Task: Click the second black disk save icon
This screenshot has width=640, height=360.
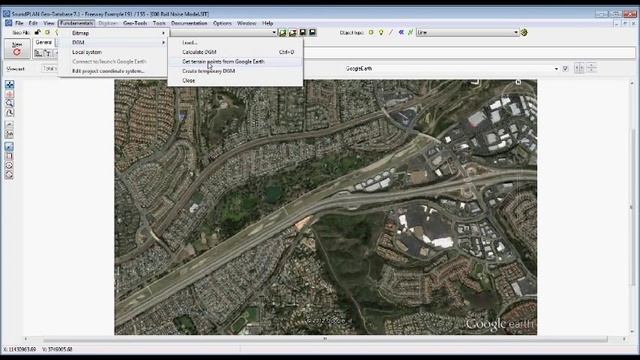Action: click(x=313, y=32)
